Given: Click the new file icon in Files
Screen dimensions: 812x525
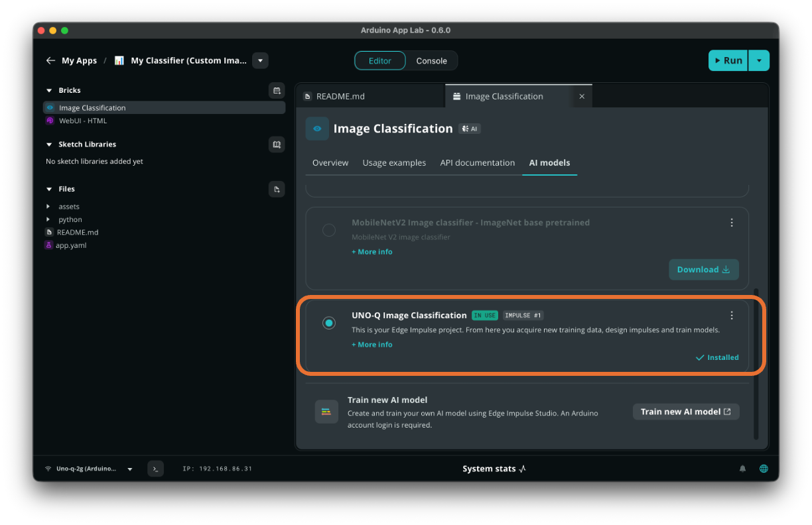Looking at the screenshot, I should click(x=277, y=189).
